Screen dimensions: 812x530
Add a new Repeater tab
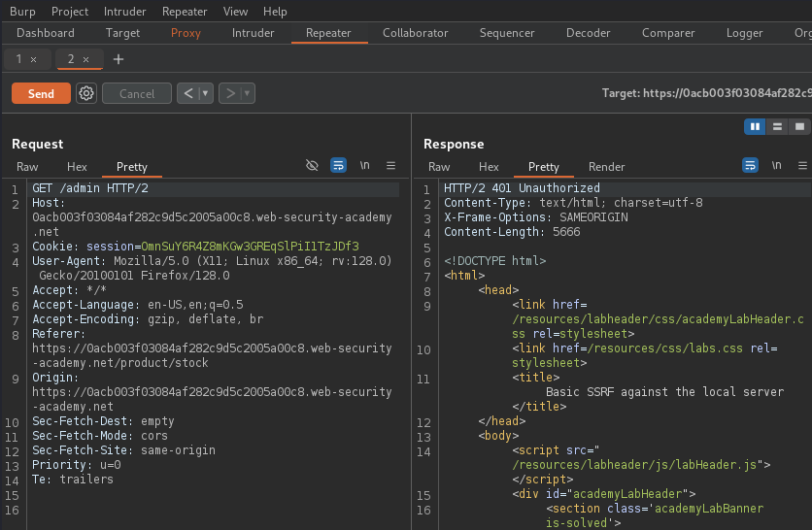[x=118, y=59]
